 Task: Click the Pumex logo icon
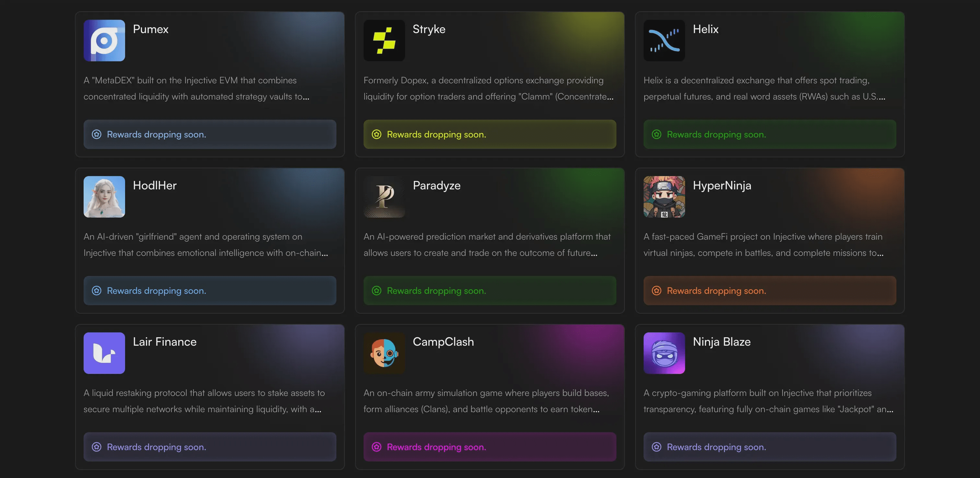[104, 40]
